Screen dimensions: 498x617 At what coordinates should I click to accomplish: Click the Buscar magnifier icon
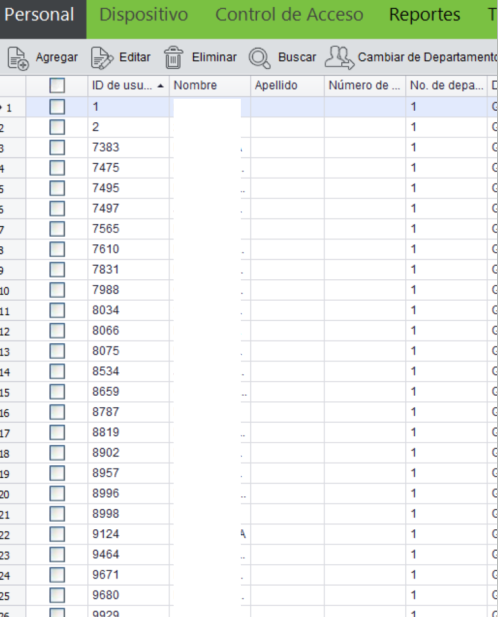tap(260, 58)
